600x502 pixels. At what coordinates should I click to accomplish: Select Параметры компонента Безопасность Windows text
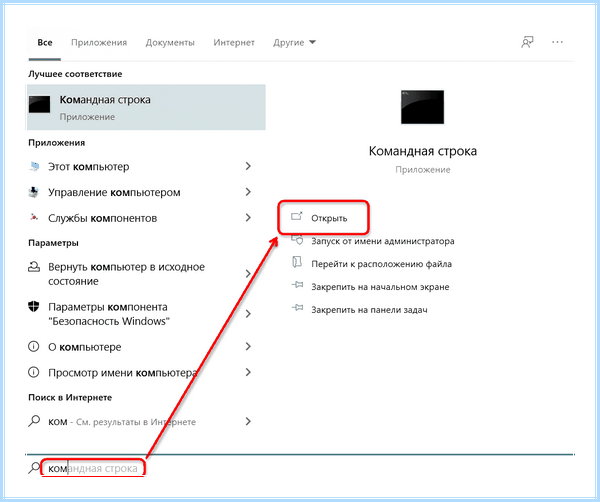click(109, 314)
